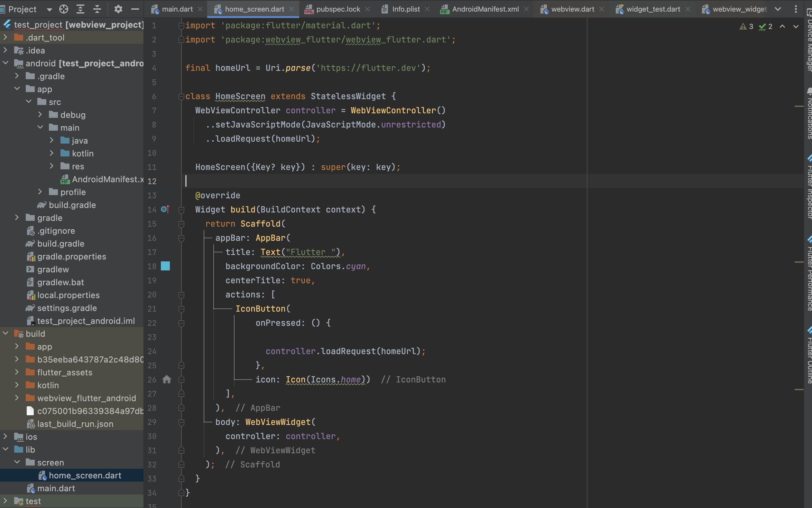Switch to the main.dart tab
The width and height of the screenshot is (812, 508).
[177, 9]
